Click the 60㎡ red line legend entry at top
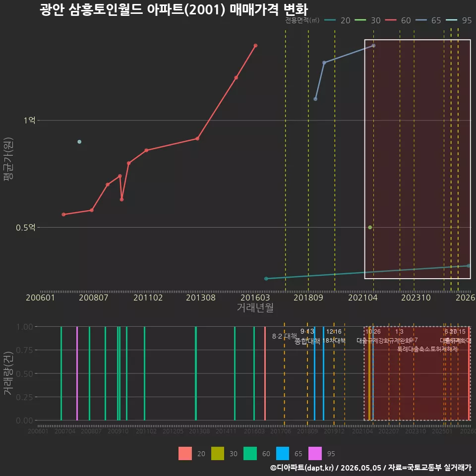 (x=398, y=20)
